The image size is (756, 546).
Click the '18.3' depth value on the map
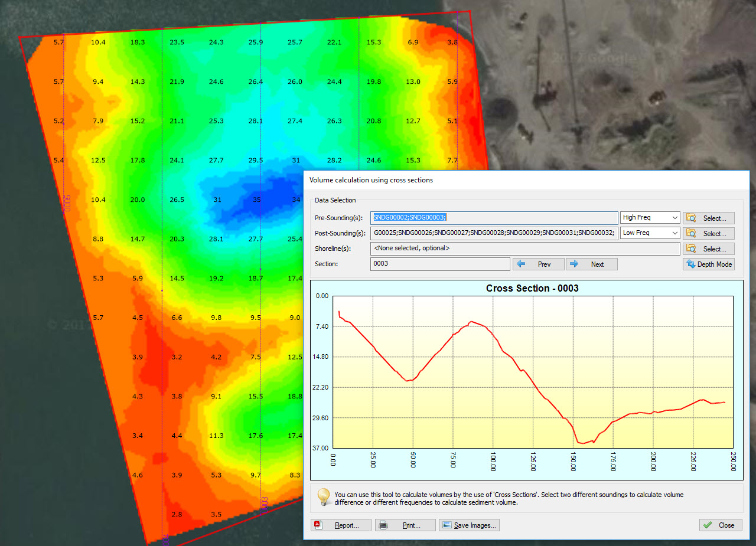138,42
